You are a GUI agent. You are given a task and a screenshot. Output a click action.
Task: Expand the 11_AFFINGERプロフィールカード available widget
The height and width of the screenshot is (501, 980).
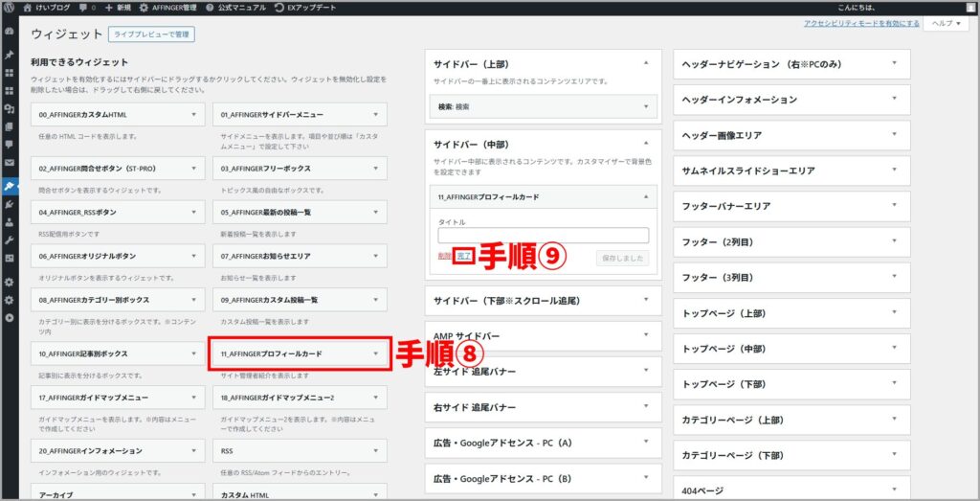pyautogui.click(x=299, y=354)
